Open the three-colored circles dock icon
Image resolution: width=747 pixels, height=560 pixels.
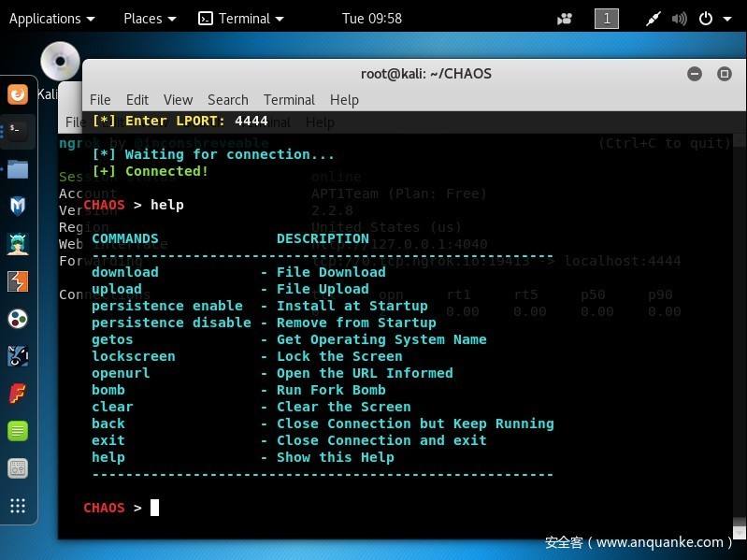18,319
